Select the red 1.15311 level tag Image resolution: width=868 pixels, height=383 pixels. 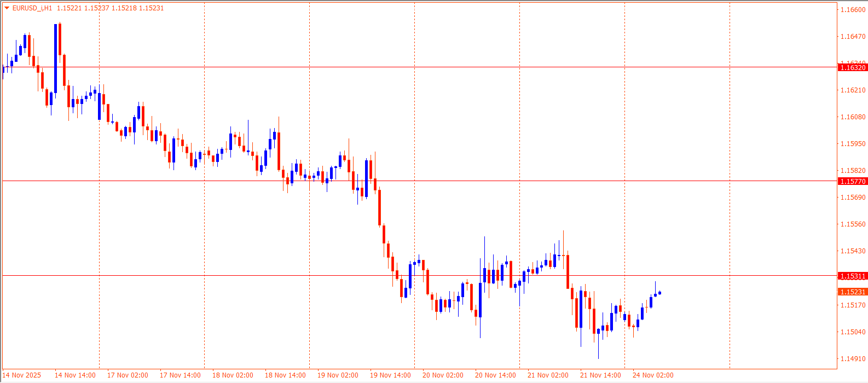pos(853,276)
